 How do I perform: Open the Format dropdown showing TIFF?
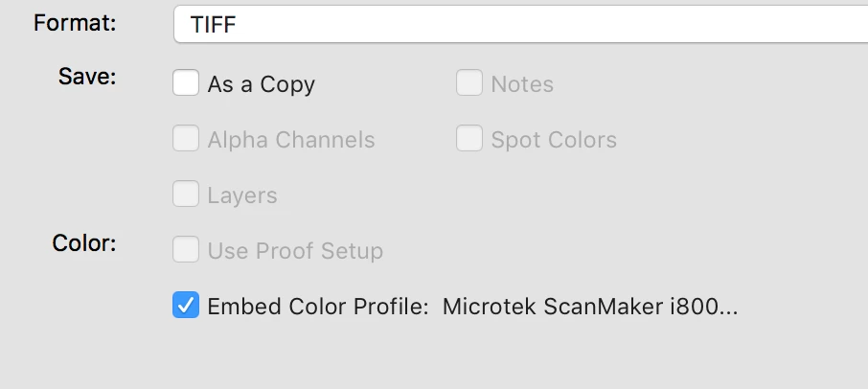tap(520, 24)
